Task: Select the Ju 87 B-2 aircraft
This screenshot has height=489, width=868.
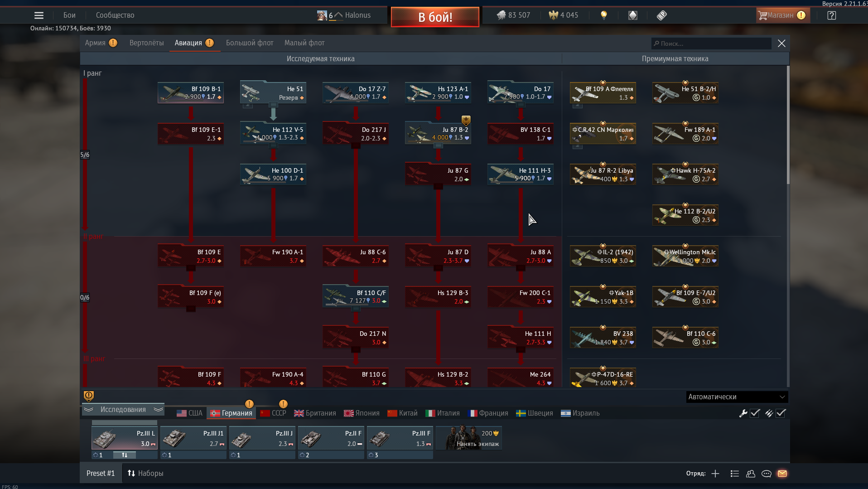Action: tap(438, 134)
